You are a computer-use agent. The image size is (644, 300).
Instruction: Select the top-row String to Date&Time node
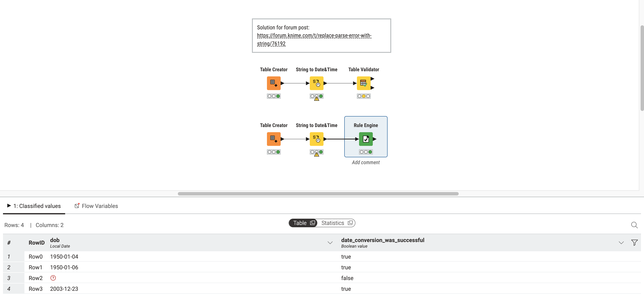click(316, 83)
